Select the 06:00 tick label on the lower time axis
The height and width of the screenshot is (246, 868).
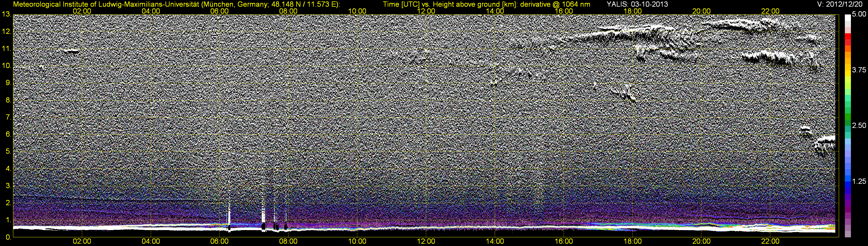[219, 242]
